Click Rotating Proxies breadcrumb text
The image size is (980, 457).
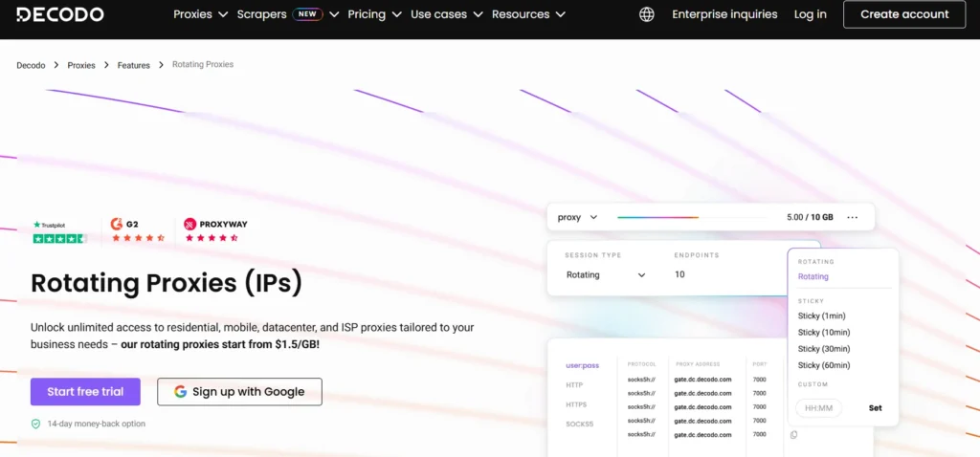click(x=203, y=64)
